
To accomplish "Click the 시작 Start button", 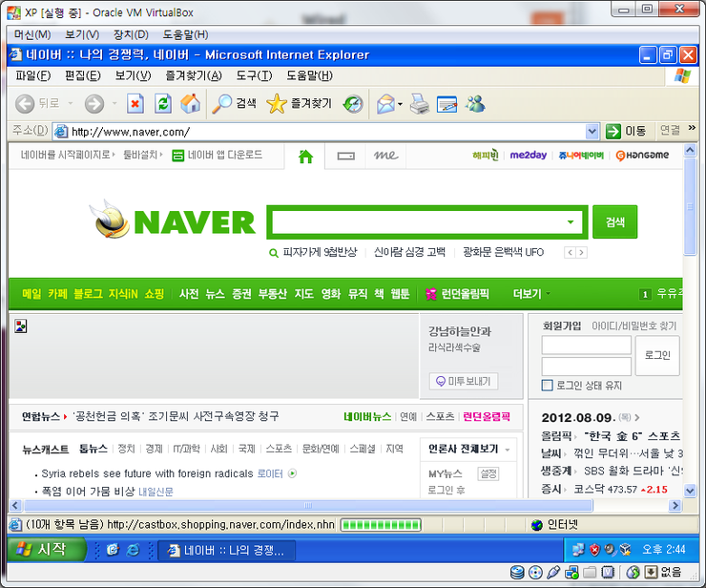I will [x=47, y=550].
